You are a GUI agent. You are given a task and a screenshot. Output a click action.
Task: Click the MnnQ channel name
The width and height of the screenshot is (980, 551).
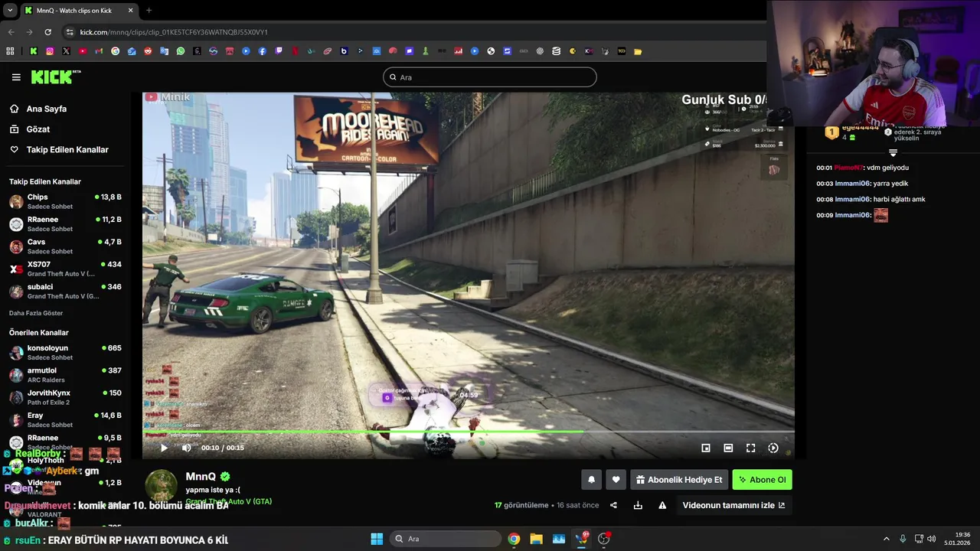[x=201, y=476]
